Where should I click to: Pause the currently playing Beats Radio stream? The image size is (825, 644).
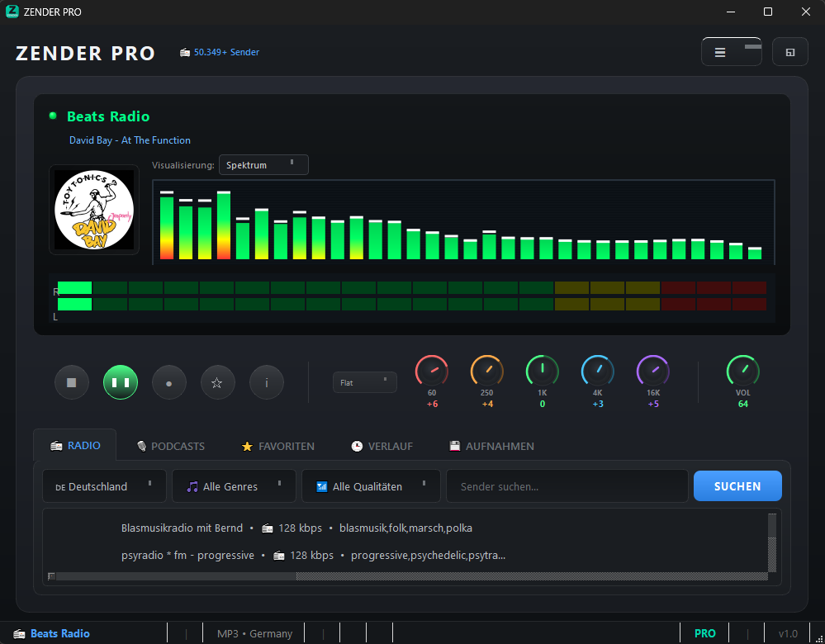coord(120,381)
